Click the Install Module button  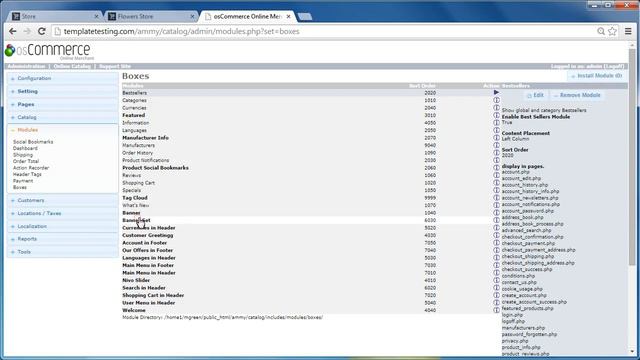tap(597, 76)
